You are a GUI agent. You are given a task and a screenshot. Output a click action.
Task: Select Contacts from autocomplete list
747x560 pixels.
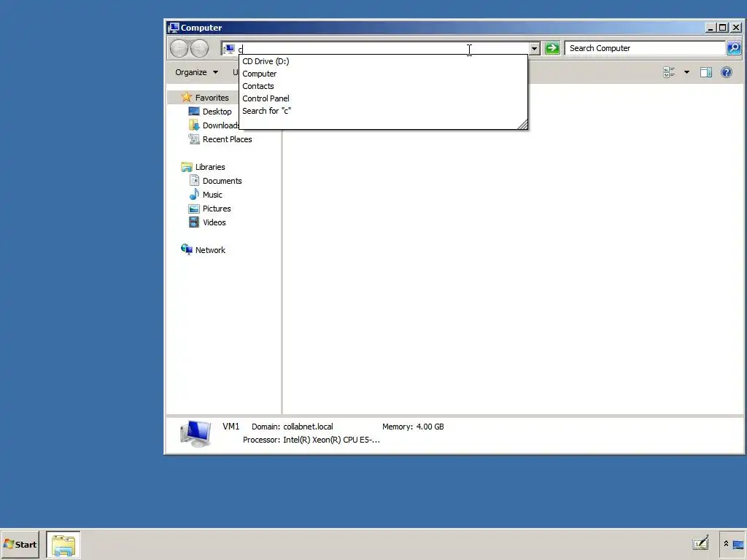pyautogui.click(x=383, y=86)
